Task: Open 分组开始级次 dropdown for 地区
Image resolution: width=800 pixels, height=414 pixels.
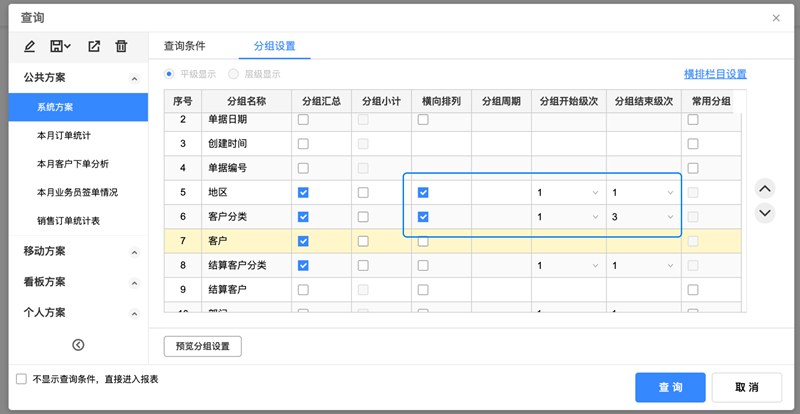Action: click(567, 192)
